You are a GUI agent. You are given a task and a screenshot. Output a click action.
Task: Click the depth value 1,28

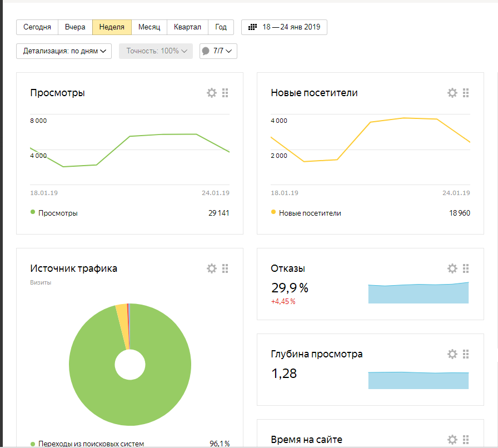[284, 374]
